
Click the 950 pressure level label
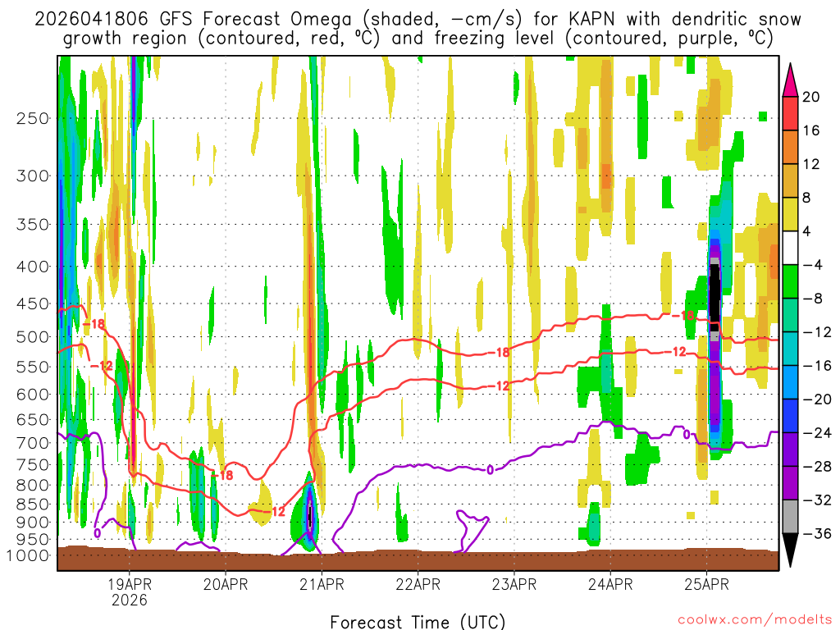33,540
